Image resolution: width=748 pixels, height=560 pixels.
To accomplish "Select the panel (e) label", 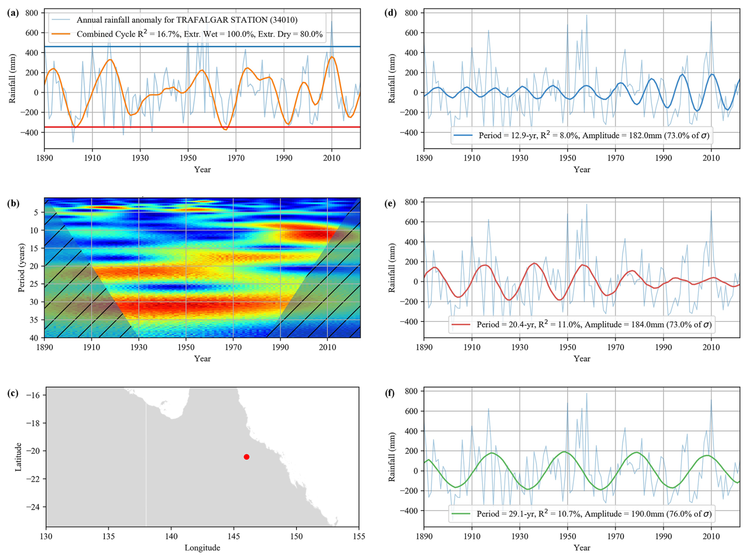I will click(391, 204).
